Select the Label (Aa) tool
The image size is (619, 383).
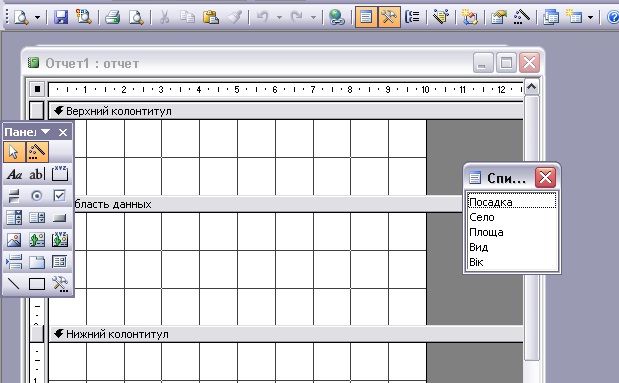tap(14, 174)
